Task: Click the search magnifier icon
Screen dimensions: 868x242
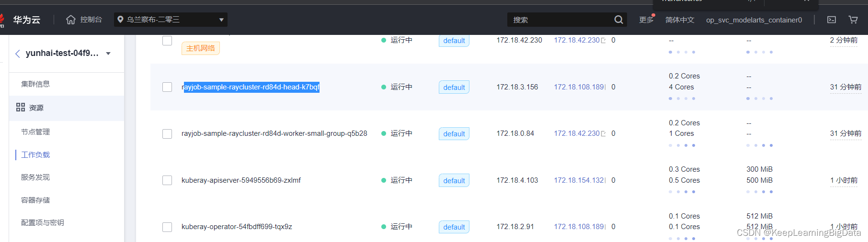Action: [x=618, y=20]
